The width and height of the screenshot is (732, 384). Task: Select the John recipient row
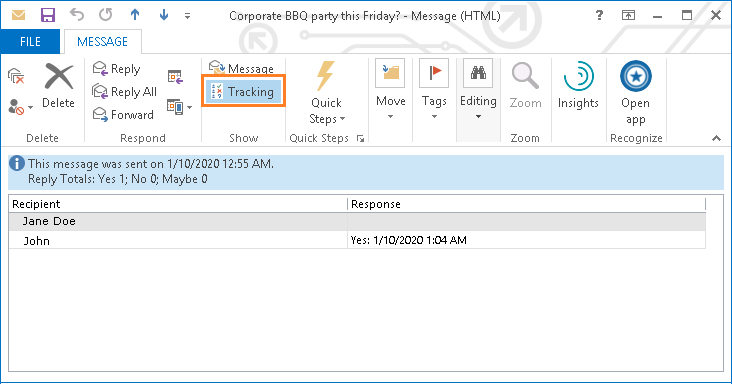[x=357, y=240]
